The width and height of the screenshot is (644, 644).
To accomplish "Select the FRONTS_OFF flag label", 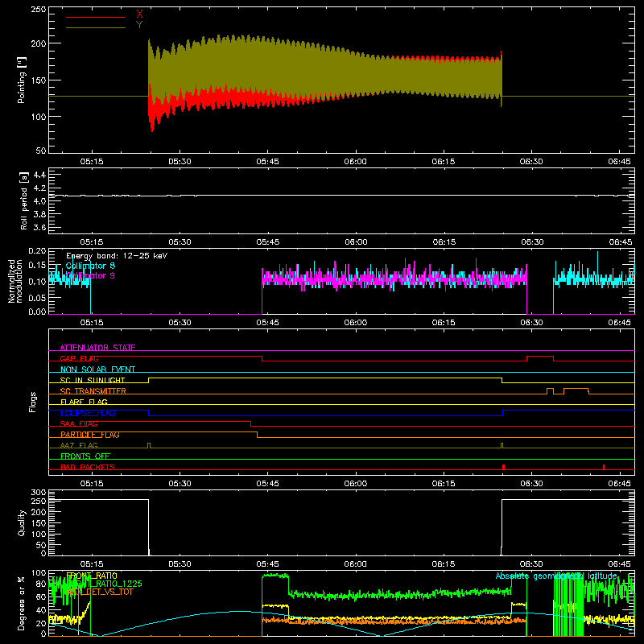I will (85, 456).
